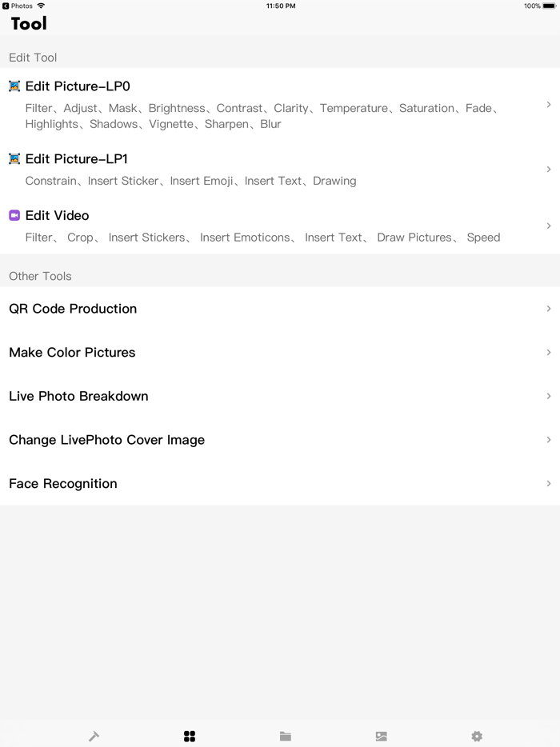Viewport: 560px width, 747px height.
Task: Open Face Recognition tool
Action: pyautogui.click(x=63, y=484)
